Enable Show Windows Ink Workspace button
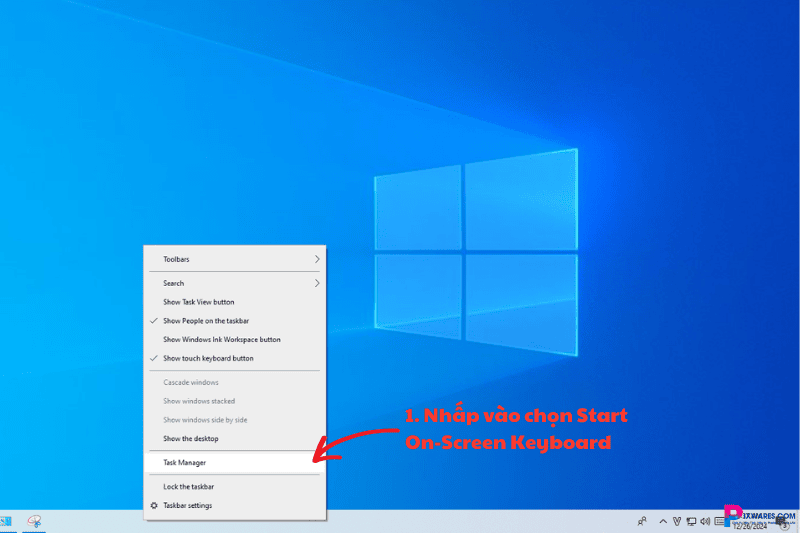800x533 pixels. (x=221, y=340)
